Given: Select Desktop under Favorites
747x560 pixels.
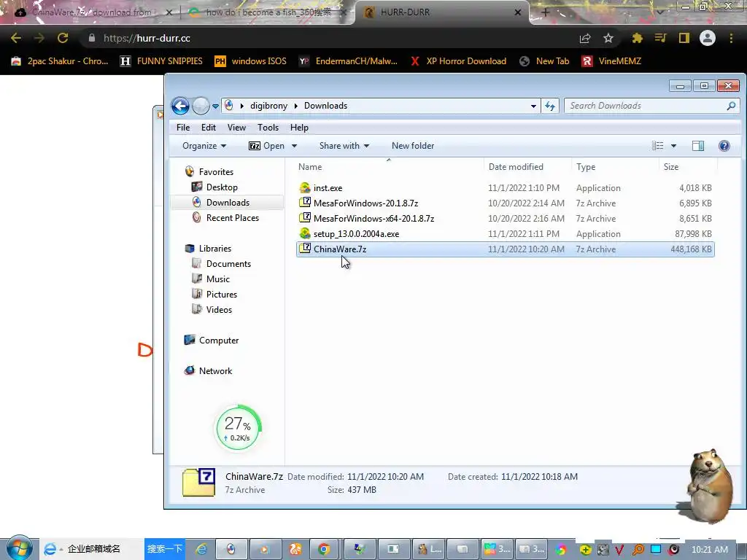Looking at the screenshot, I should [222, 187].
